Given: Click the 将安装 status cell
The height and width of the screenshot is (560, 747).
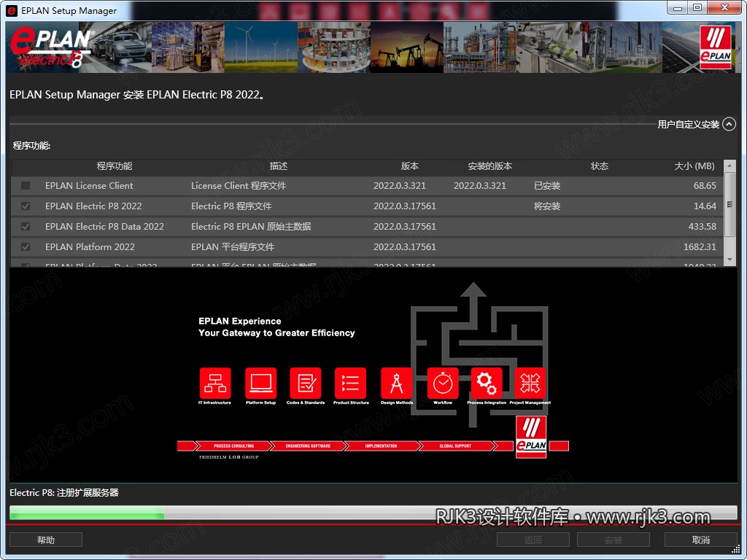Looking at the screenshot, I should coord(547,206).
